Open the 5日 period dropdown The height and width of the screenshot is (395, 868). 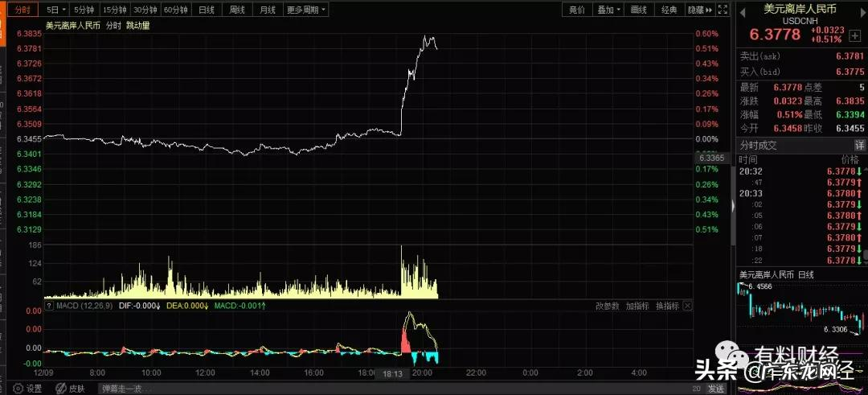pos(56,10)
